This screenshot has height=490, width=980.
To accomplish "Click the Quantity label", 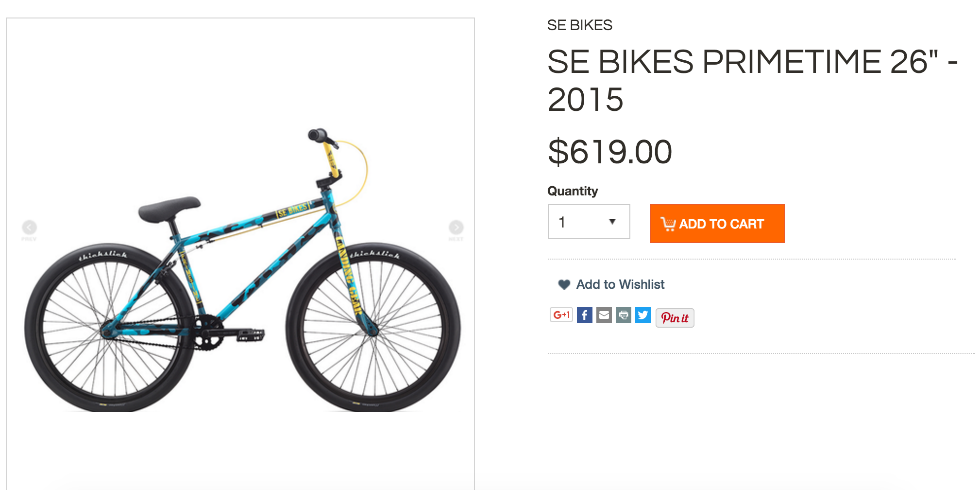I will (x=572, y=191).
